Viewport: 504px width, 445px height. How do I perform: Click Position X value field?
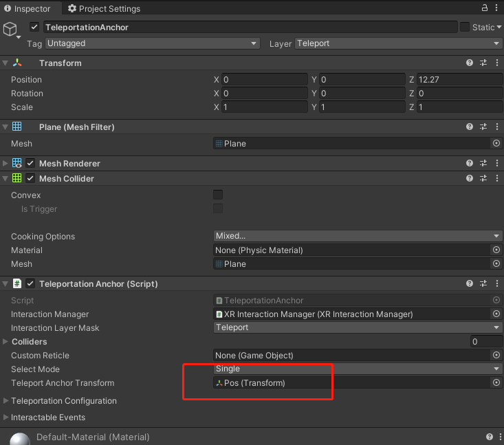pyautogui.click(x=264, y=79)
